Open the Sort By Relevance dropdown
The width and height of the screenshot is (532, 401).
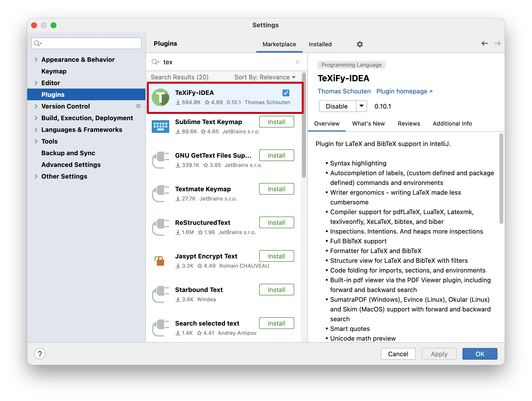[265, 77]
